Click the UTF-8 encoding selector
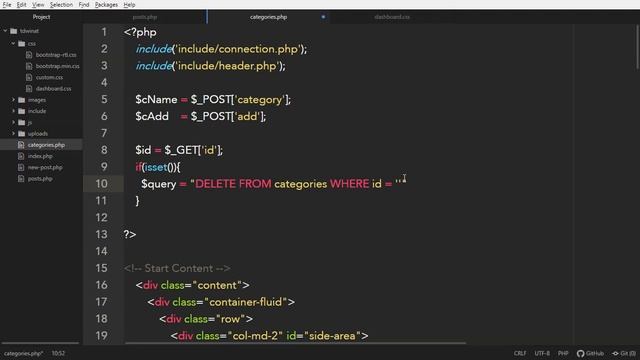 click(542, 353)
